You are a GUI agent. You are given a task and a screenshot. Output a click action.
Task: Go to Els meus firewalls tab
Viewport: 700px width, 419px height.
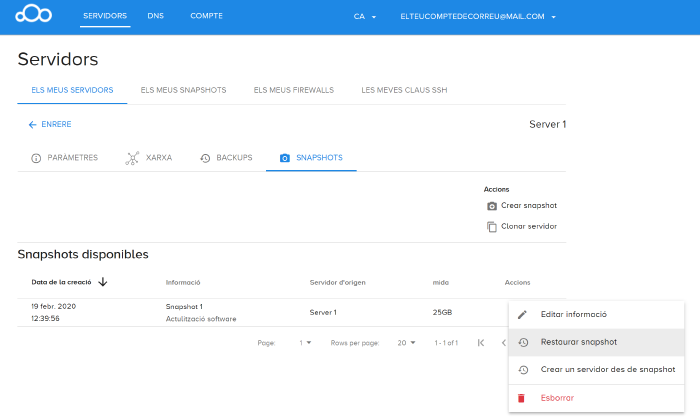(x=293, y=90)
